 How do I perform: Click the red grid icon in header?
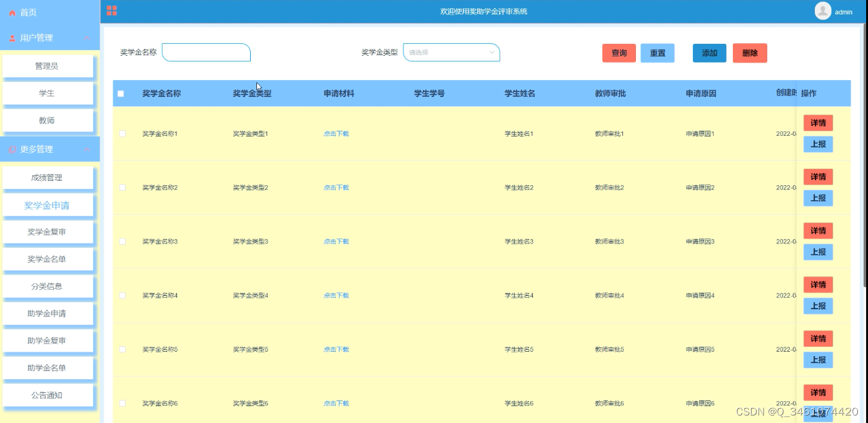tap(112, 10)
